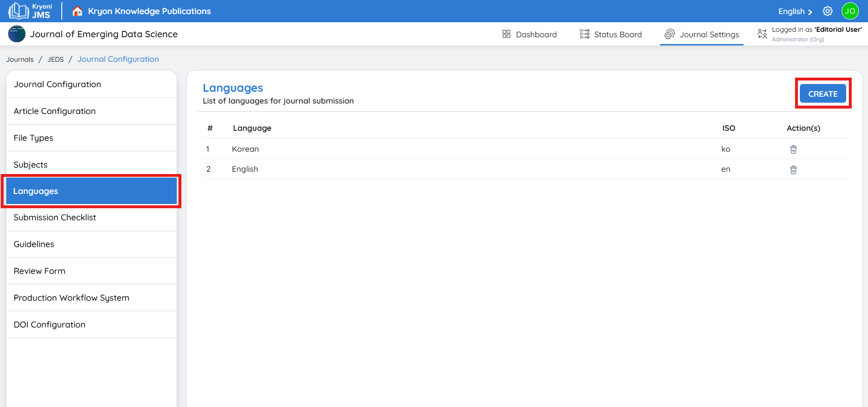Image resolution: width=868 pixels, height=407 pixels.
Task: Click the Journal of Emerging Data Science logo
Action: click(17, 34)
